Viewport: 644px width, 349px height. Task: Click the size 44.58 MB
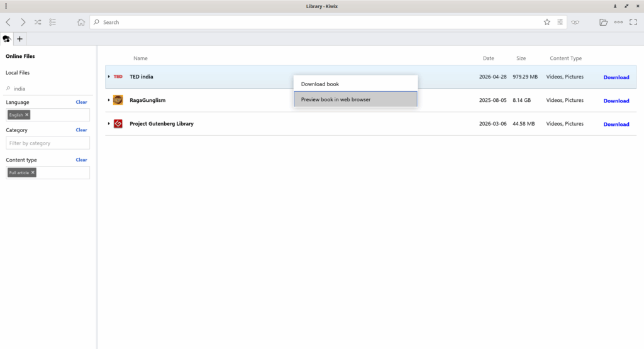click(x=524, y=124)
